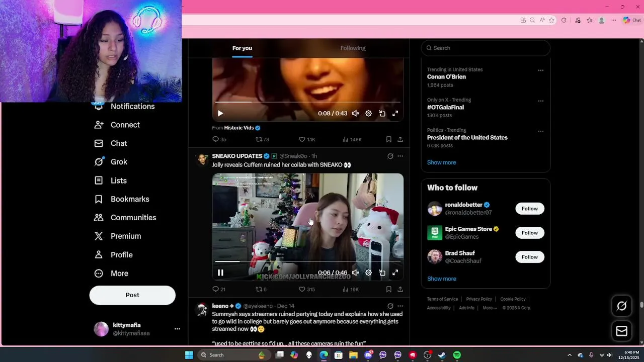Follow Epic Games Store
This screenshot has height=362, width=644.
(x=529, y=233)
